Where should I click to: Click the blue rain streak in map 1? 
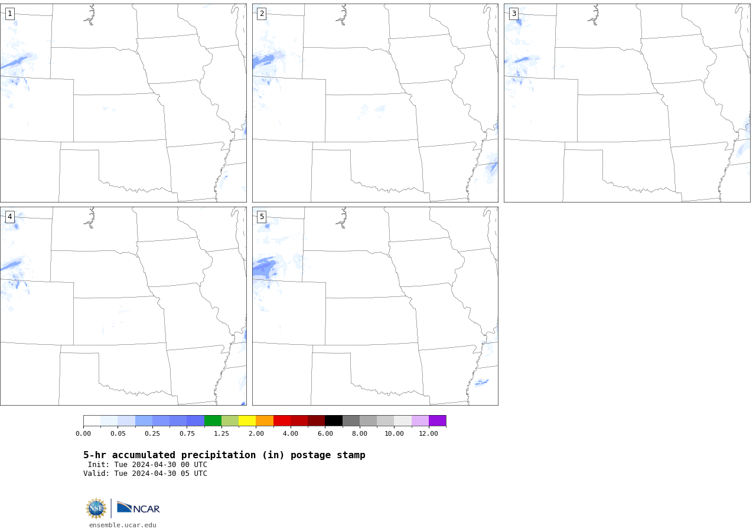click(x=15, y=61)
